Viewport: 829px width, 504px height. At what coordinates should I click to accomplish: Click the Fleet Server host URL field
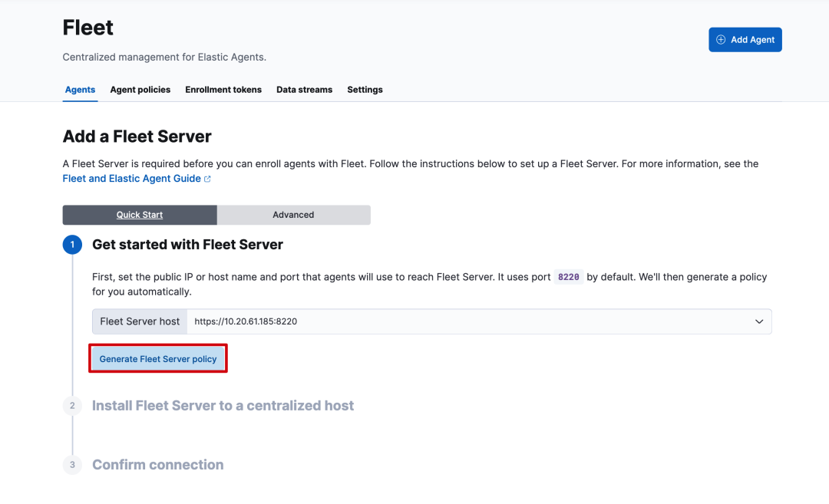tap(461, 321)
